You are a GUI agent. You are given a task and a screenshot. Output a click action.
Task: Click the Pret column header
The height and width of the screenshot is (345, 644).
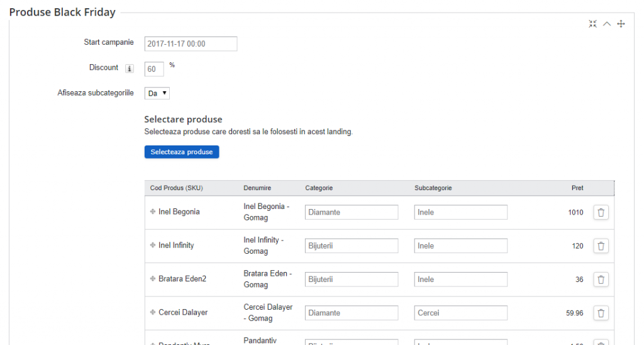point(577,188)
